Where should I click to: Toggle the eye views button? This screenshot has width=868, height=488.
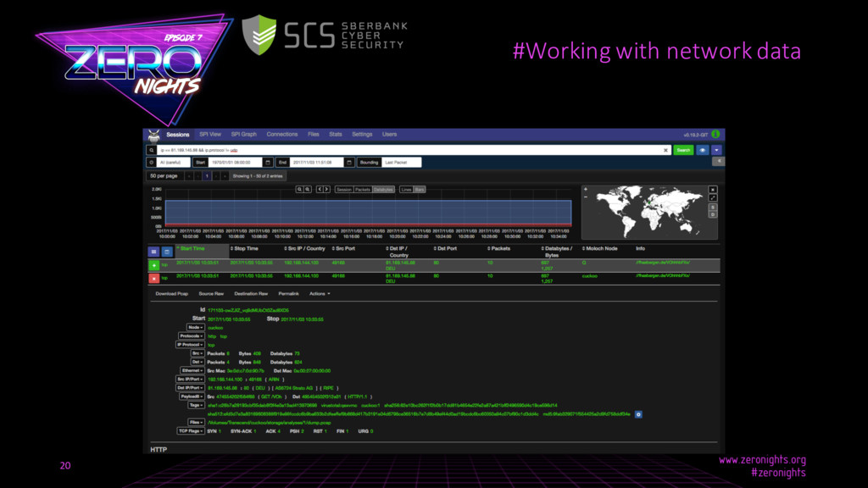tap(703, 150)
